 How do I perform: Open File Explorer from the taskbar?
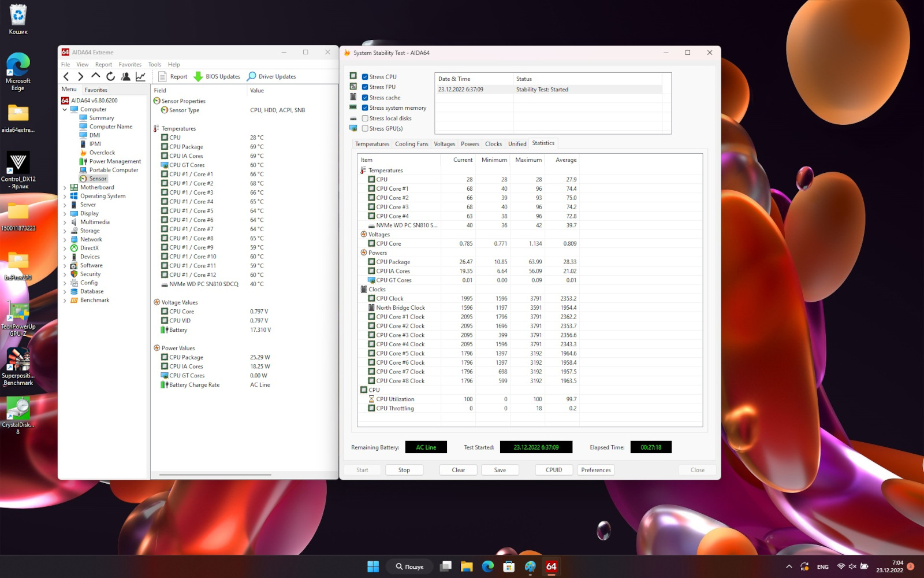click(467, 566)
